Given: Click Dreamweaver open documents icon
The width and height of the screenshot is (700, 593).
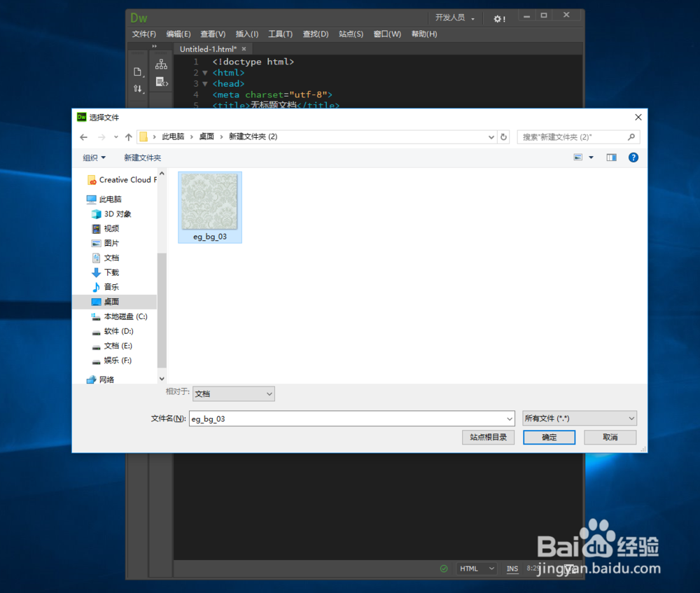Looking at the screenshot, I should pos(138,72).
